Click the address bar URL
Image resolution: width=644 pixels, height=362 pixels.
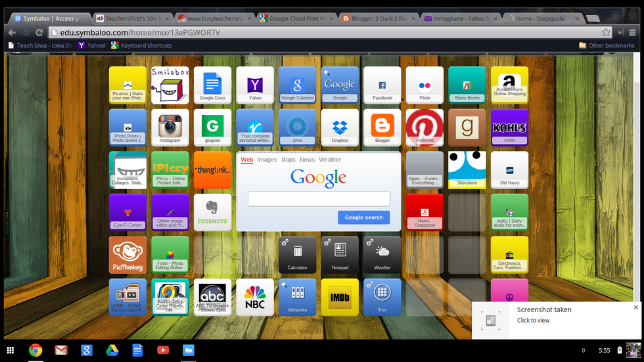pos(140,32)
